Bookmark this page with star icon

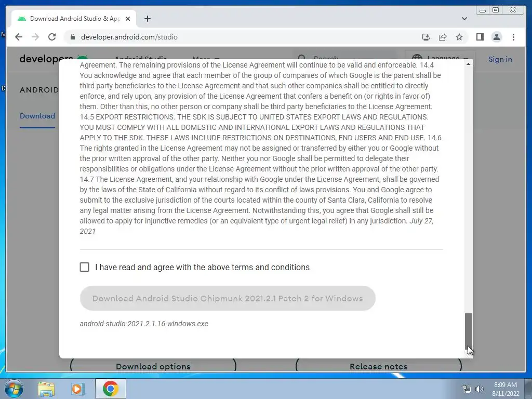pos(459,37)
